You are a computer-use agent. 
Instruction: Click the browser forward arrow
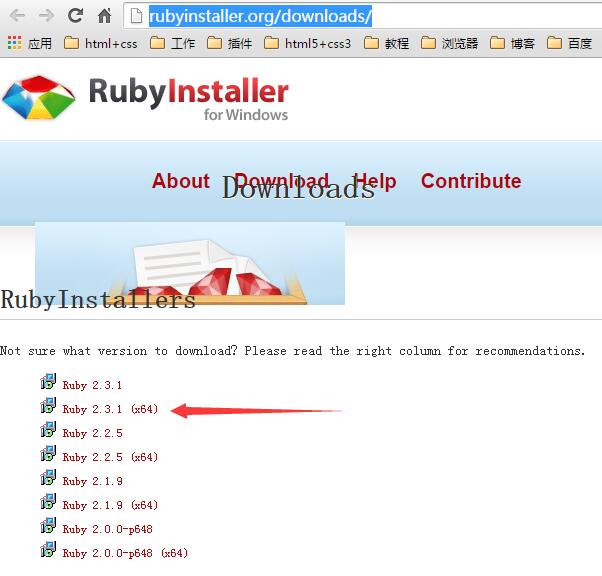click(46, 16)
